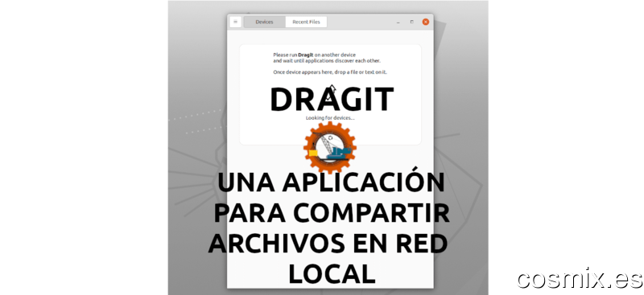Image resolution: width=644 pixels, height=295 pixels.
Task: Click the large DRAGIT heading
Action: click(x=332, y=100)
